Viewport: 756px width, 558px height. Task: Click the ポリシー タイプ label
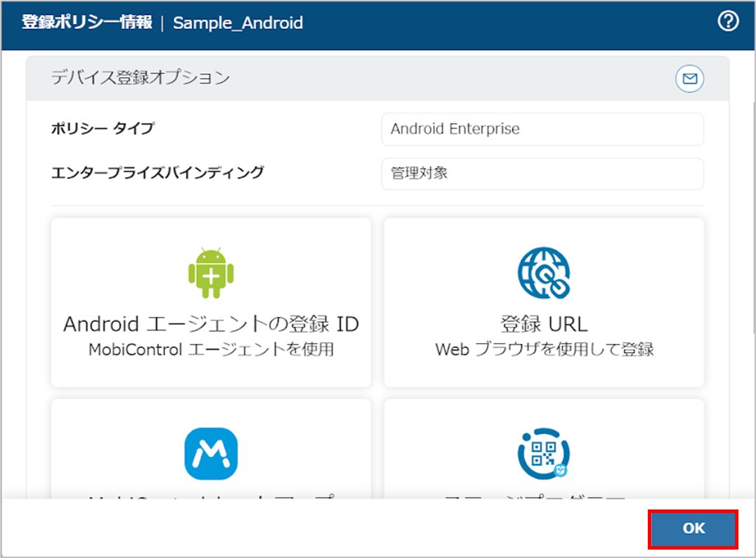coord(103,129)
